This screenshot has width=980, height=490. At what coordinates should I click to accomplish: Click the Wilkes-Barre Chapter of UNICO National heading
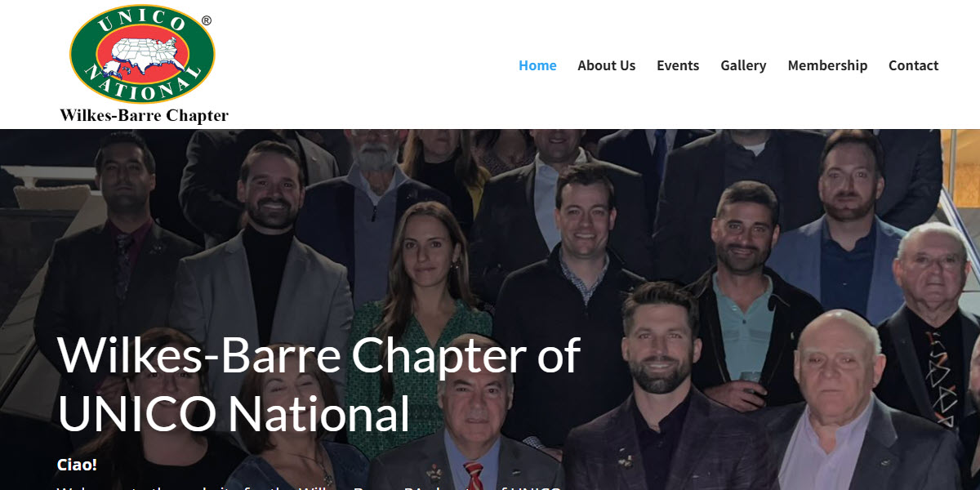[318, 383]
